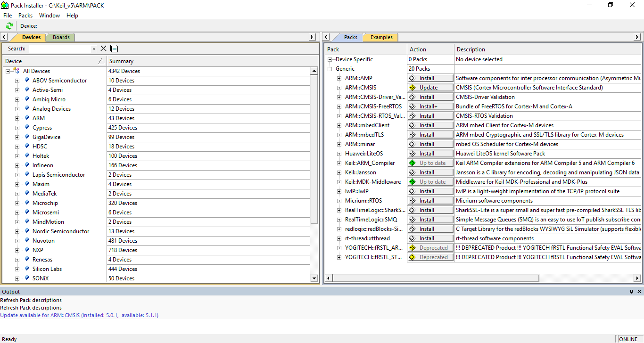Select the Cypress vendor icon
Viewport: 644px width, 343px height.
(x=27, y=127)
